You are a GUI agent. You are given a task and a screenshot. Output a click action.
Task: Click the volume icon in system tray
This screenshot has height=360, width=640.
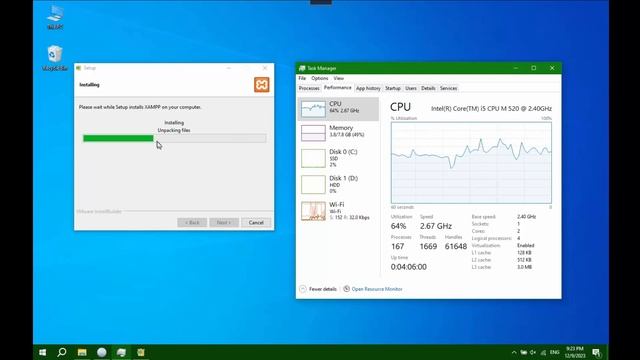pyautogui.click(x=533, y=352)
